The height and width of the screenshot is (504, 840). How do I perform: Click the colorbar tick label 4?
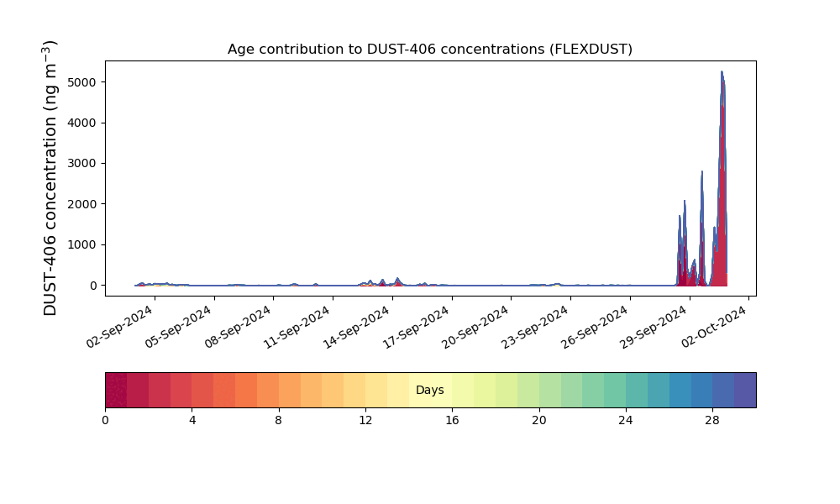[192, 421]
